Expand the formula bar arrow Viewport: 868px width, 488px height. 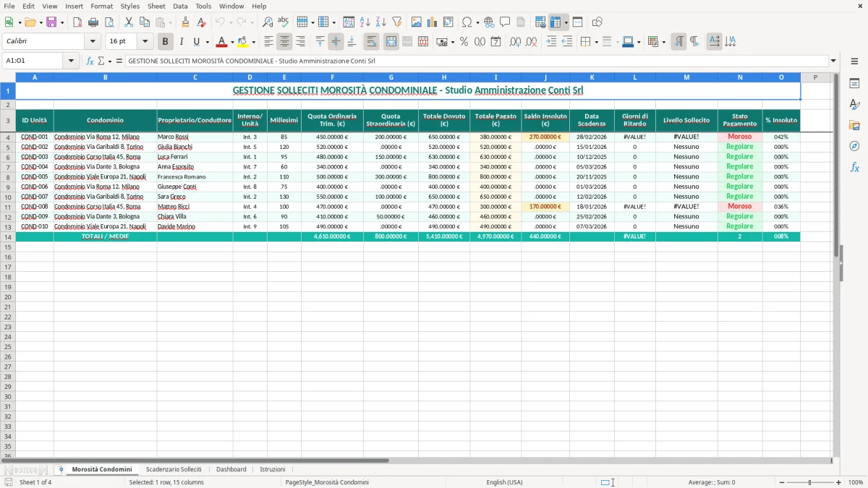[x=833, y=61]
